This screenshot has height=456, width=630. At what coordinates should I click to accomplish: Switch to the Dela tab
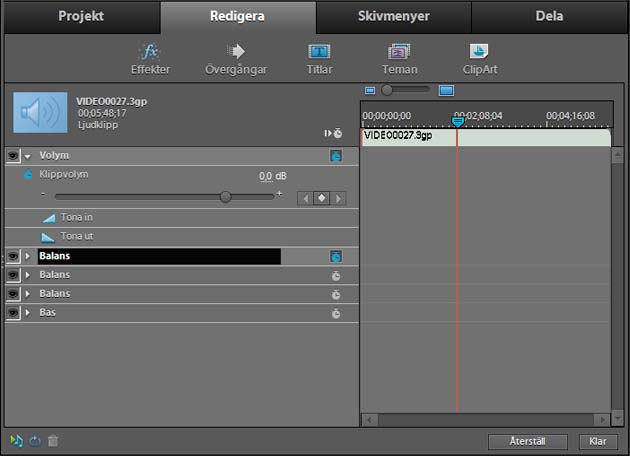(549, 16)
